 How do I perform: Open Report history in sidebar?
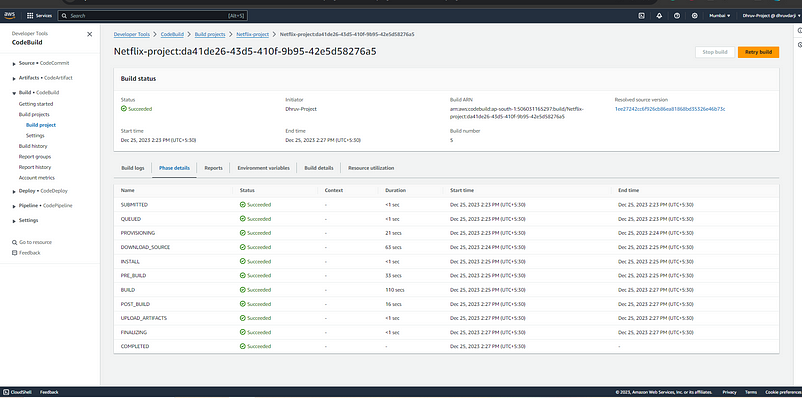[x=35, y=167]
